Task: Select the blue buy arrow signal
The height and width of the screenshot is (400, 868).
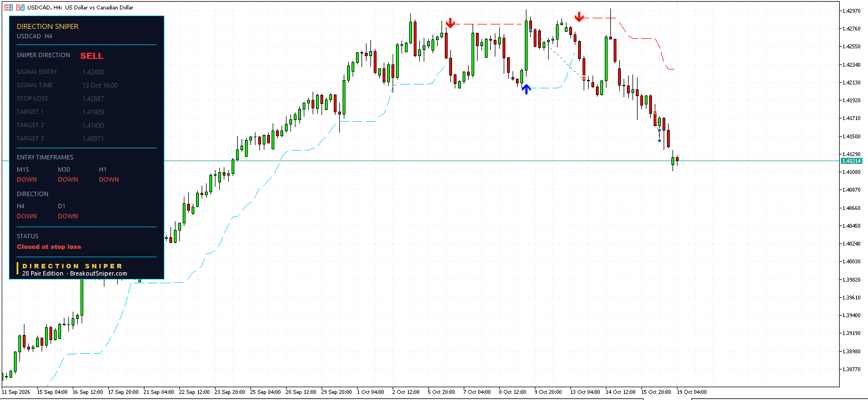Action: point(526,89)
